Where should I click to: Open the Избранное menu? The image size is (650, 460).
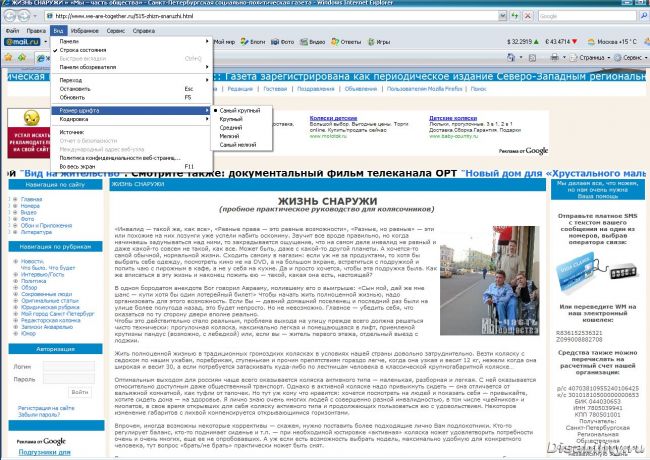85,31
